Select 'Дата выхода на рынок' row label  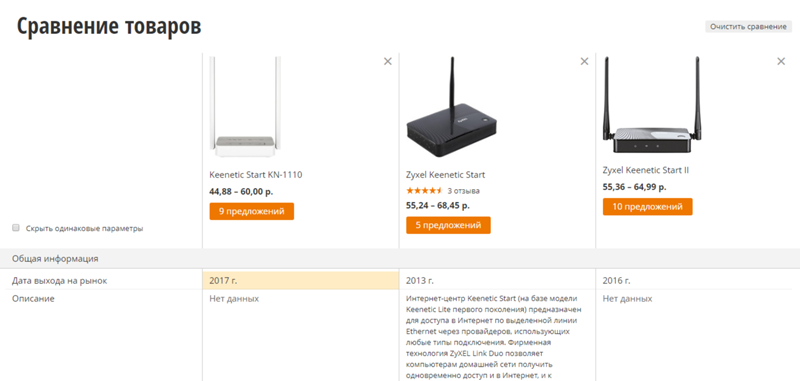point(60,281)
